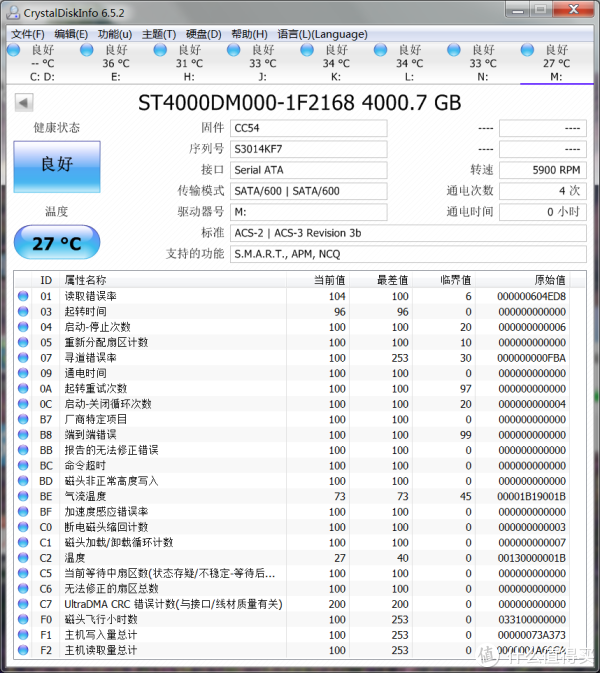Click status icon for 05 重新分配扇区计数

(23, 343)
